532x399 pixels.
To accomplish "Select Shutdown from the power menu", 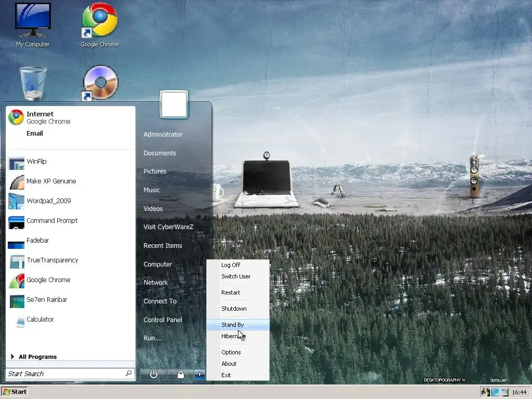I will [238, 309].
